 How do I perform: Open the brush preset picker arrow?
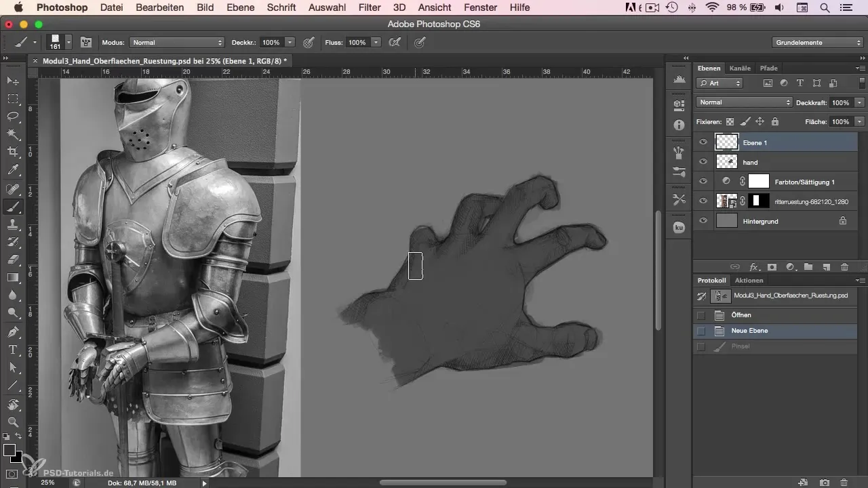(68, 42)
